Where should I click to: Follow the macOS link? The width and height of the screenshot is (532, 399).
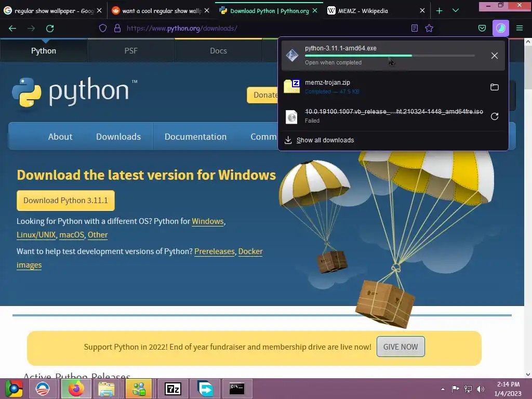point(72,235)
